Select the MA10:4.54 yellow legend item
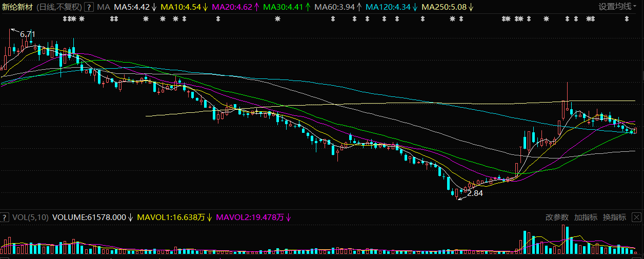This screenshot has width=644, height=259. pyautogui.click(x=180, y=7)
